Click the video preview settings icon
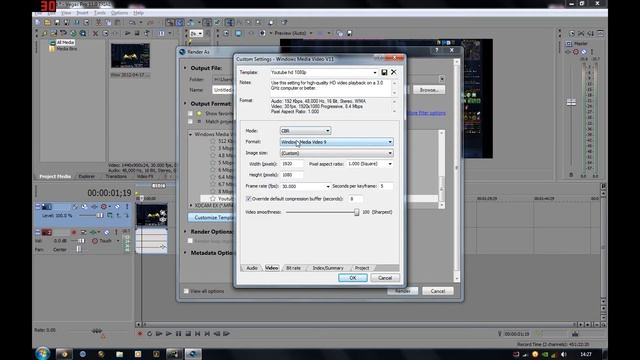This screenshot has width=640, height=360. [226, 33]
